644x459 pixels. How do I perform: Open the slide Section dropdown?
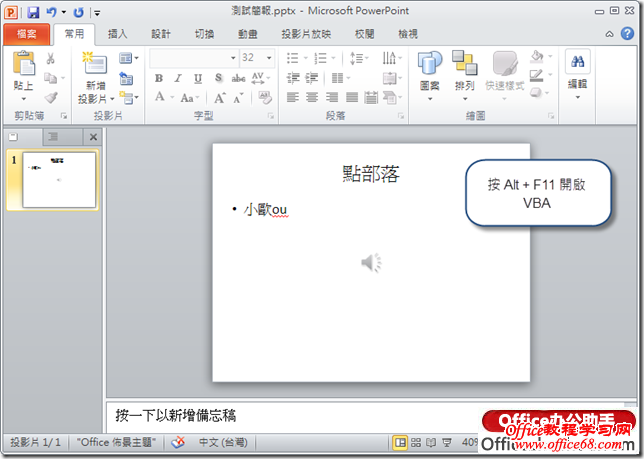pyautogui.click(x=129, y=98)
